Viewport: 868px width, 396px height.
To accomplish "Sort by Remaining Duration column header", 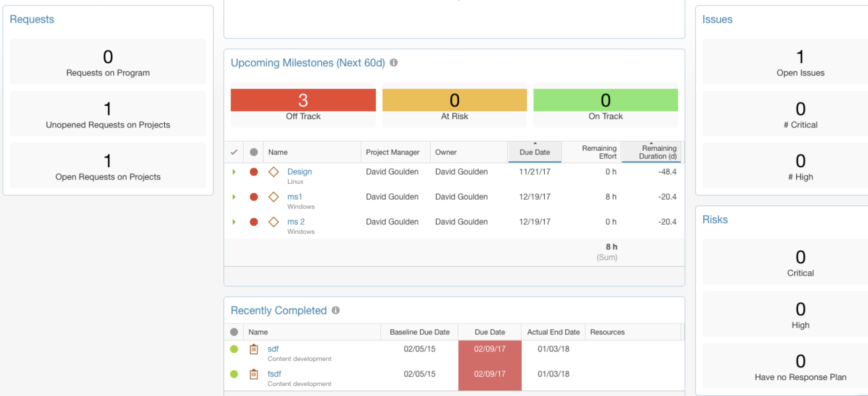I will (651, 152).
